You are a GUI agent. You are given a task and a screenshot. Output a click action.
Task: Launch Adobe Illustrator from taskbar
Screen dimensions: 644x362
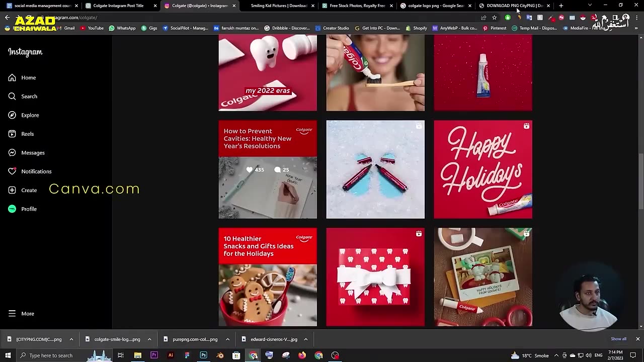(171, 355)
